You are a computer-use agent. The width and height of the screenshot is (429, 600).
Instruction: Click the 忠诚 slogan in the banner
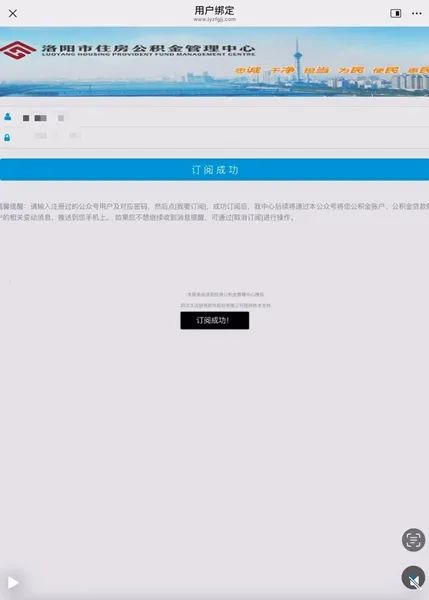(248, 70)
